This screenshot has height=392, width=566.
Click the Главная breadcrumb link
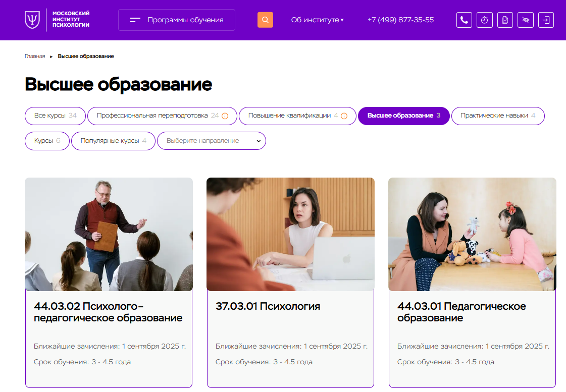[35, 57]
